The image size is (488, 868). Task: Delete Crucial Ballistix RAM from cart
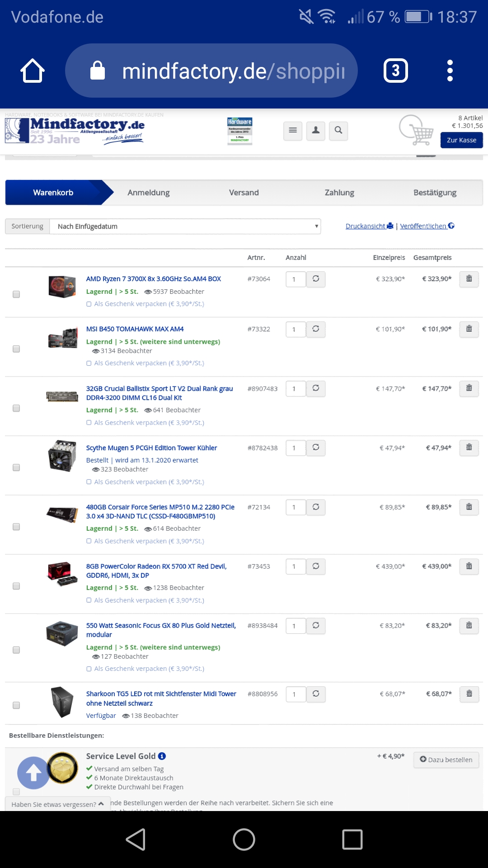pos(469,388)
